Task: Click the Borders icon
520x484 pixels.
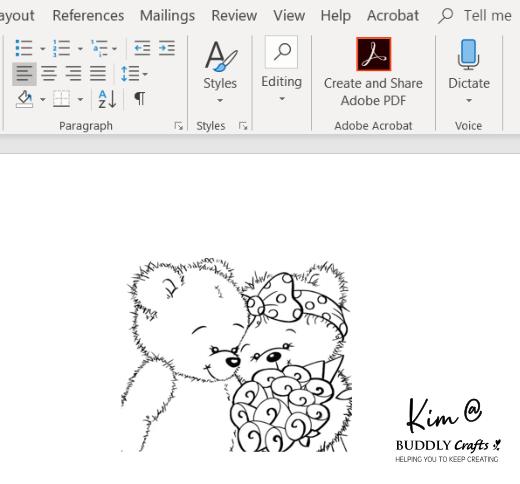Action: tap(62, 99)
